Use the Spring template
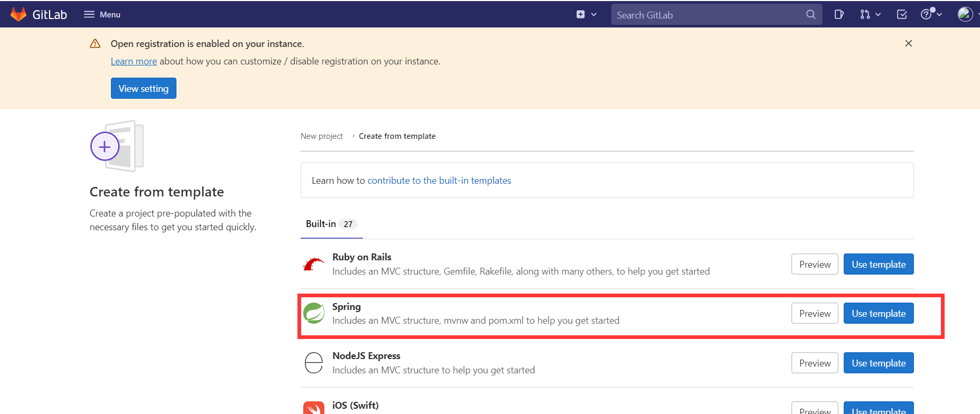 tap(879, 314)
